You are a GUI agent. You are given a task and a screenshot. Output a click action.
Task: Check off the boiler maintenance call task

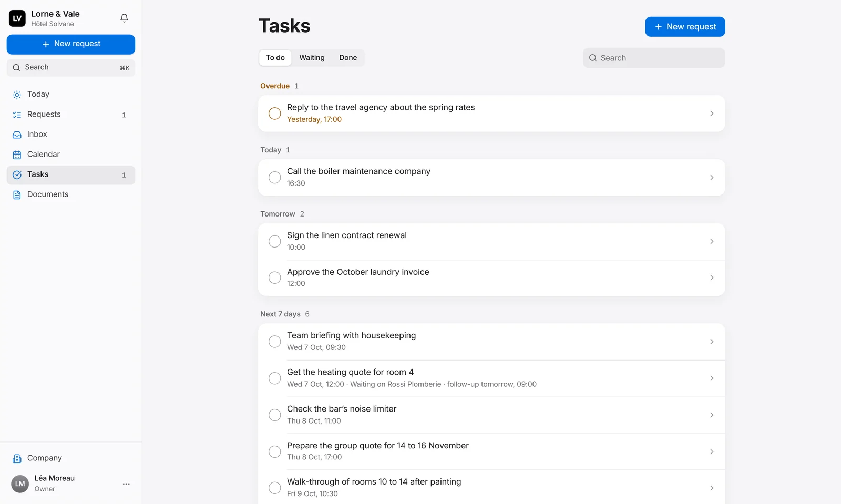[274, 178]
